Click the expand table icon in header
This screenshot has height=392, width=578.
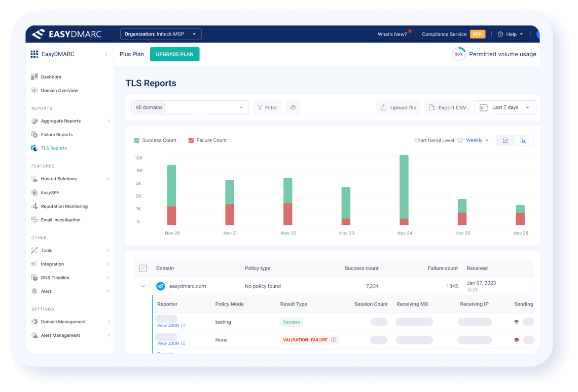143,268
